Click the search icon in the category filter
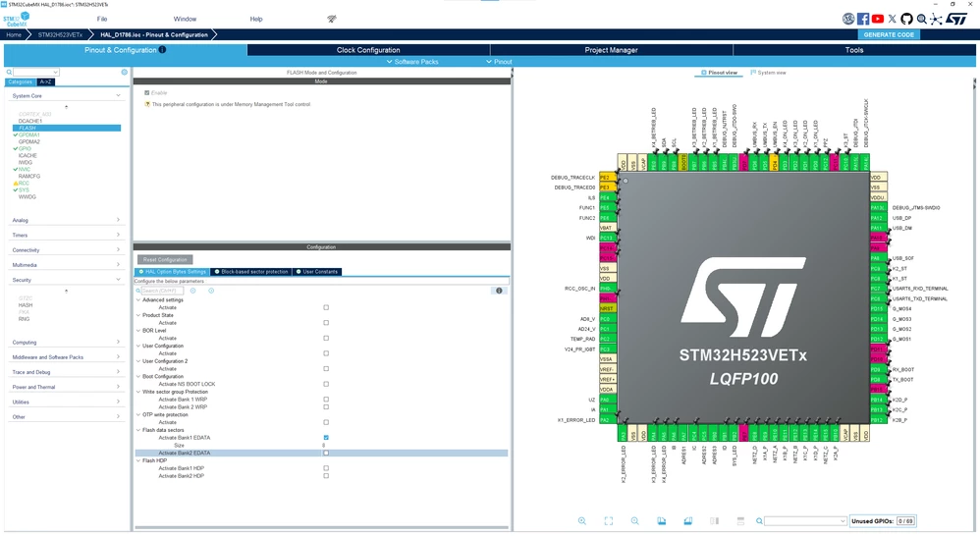This screenshot has width=980, height=536. pos(9,73)
